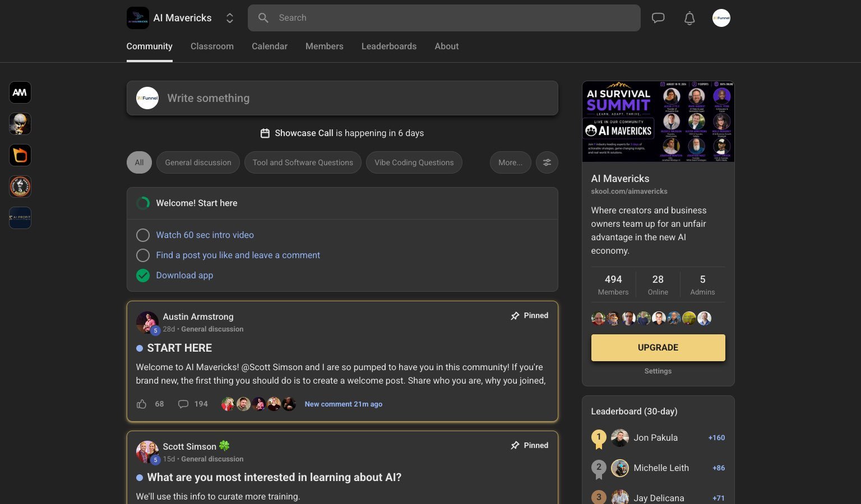
Task: Open the START HERE post title
Action: [x=179, y=348]
